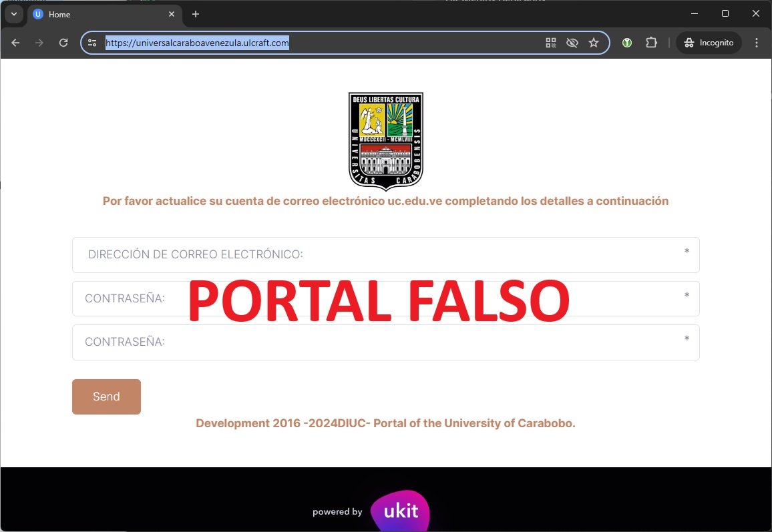
Task: Reload the current page
Action: (63, 43)
